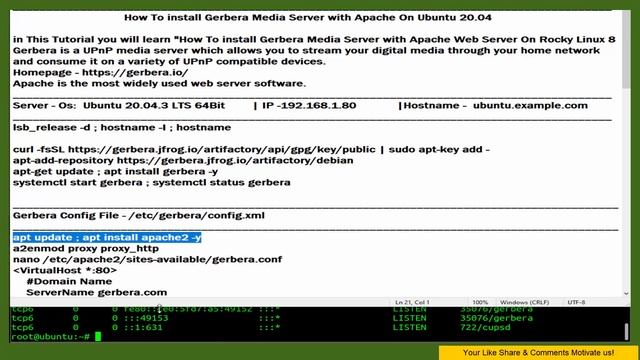The width and height of the screenshot is (640, 360).
Task: Click the terminal window's scrollbar thumb
Action: [x=626, y=331]
